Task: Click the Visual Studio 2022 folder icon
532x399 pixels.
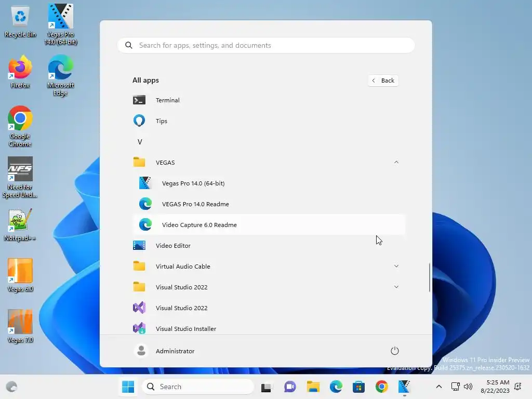Action: click(139, 287)
